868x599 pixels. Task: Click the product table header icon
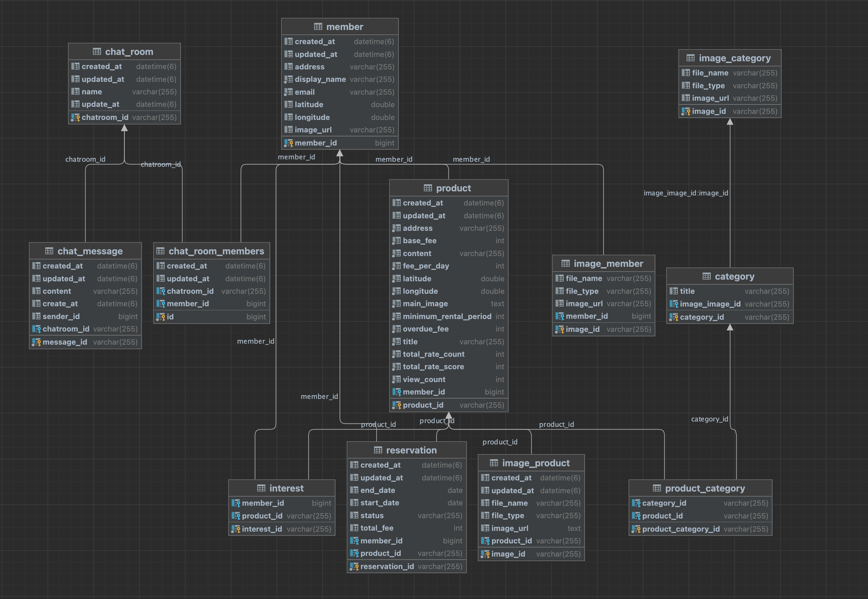point(428,188)
